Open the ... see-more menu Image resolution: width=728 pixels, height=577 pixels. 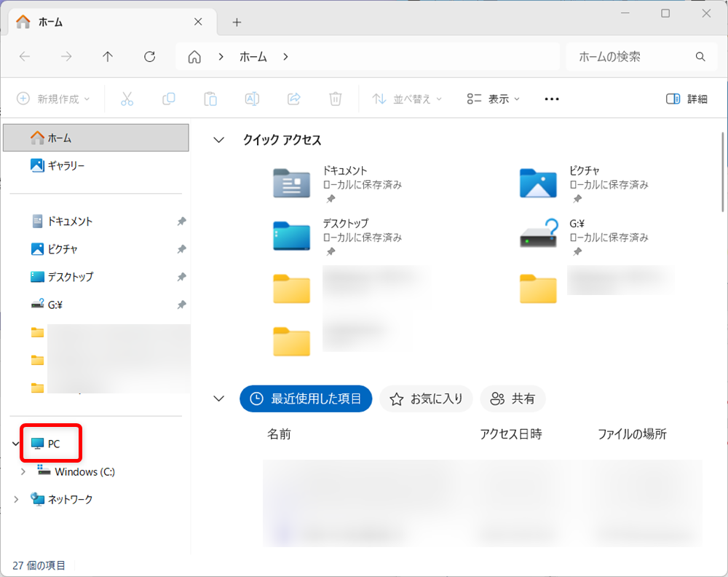click(551, 98)
